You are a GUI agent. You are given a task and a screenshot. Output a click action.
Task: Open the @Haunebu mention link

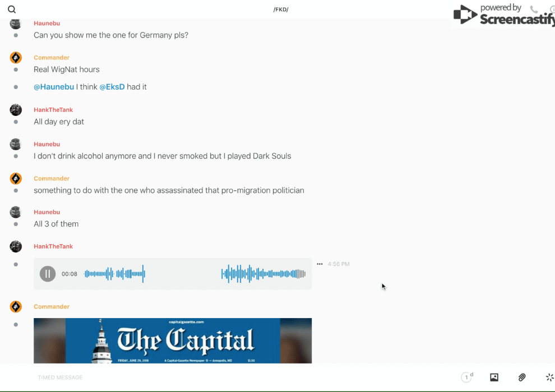[x=54, y=87]
